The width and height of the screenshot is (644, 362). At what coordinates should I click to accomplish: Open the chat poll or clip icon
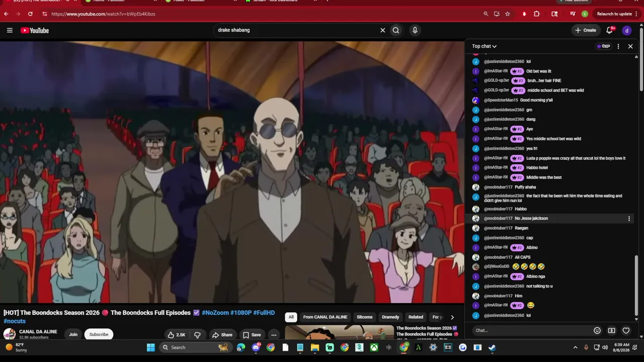coord(612,330)
